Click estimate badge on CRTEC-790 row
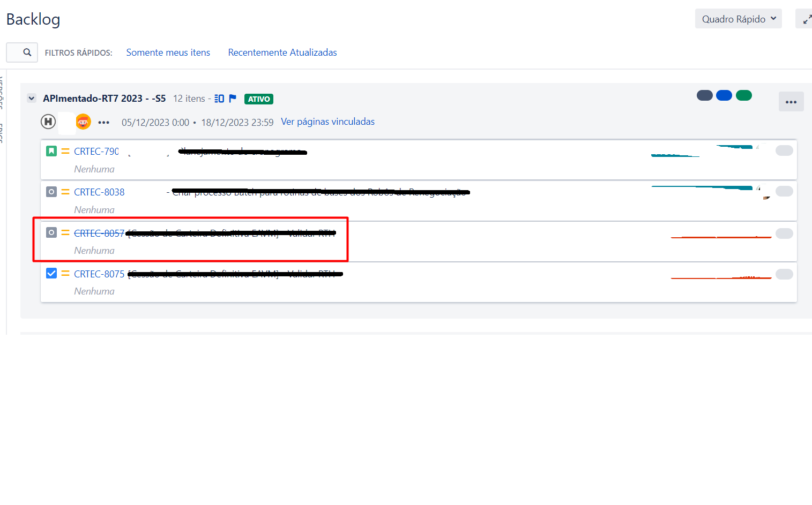Viewport: 812px width, 505px height. pyautogui.click(x=784, y=150)
